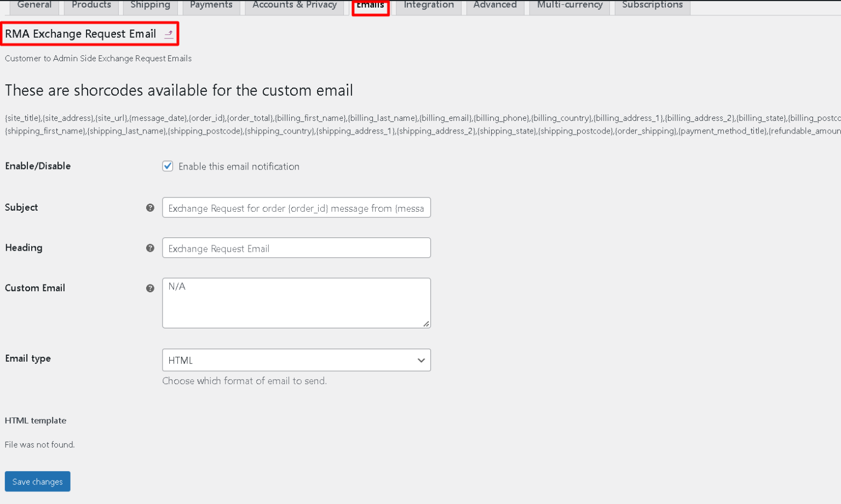This screenshot has width=841, height=504.
Task: Switch to the General tab
Action: point(34,4)
